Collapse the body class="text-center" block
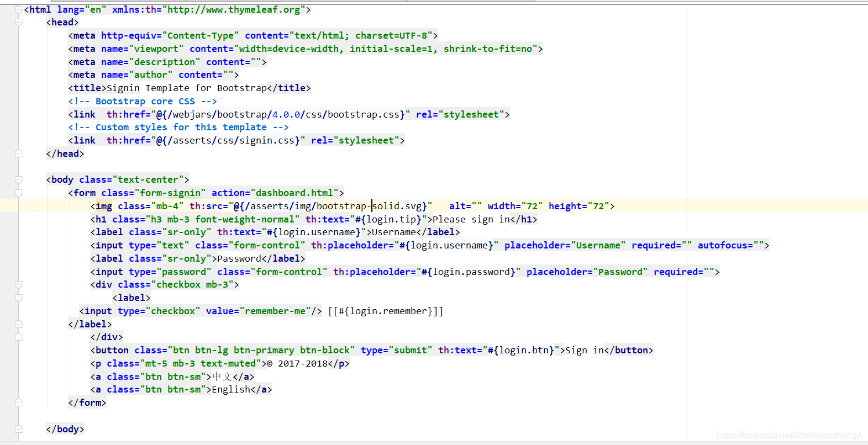868x445 pixels. [19, 180]
